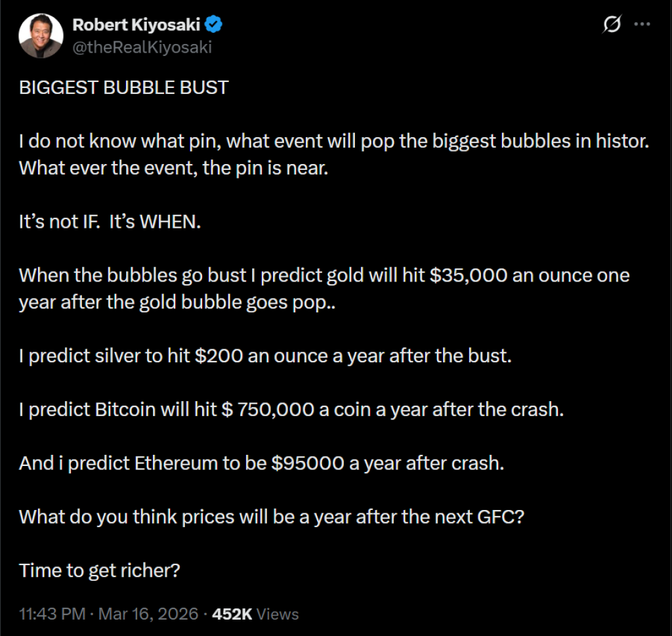672x636 pixels.
Task: Click the BIGGEST BUBBLE BUST headline text
Action: click(x=124, y=88)
